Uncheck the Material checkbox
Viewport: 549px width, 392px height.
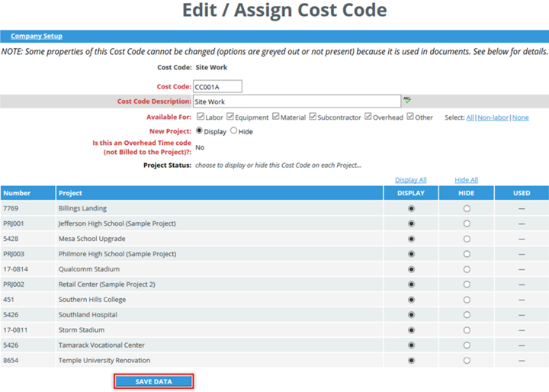pyautogui.click(x=275, y=117)
